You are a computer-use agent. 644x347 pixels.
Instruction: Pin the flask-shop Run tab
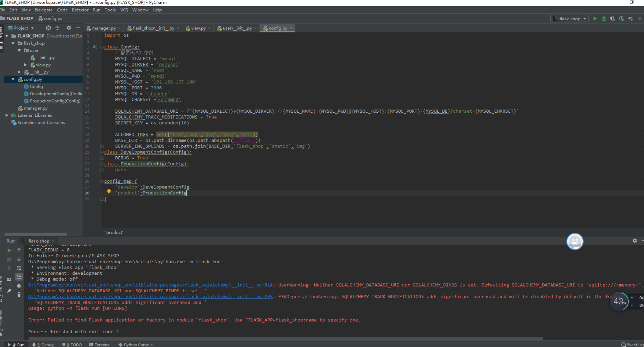pyautogui.click(x=9, y=291)
